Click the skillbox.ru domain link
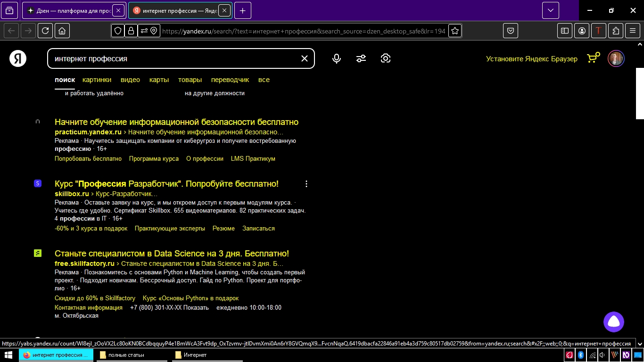The height and width of the screenshot is (362, 644). tap(72, 194)
